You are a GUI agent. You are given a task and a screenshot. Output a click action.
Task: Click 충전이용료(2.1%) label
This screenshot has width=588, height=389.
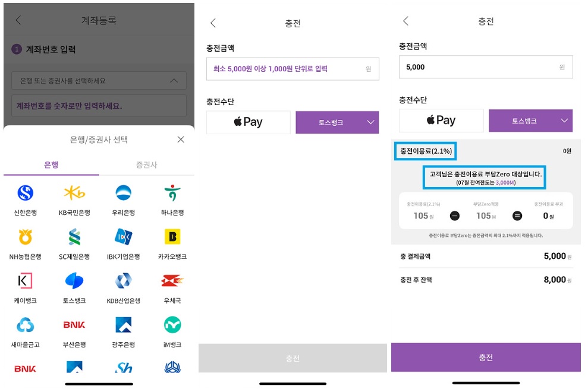tap(426, 151)
